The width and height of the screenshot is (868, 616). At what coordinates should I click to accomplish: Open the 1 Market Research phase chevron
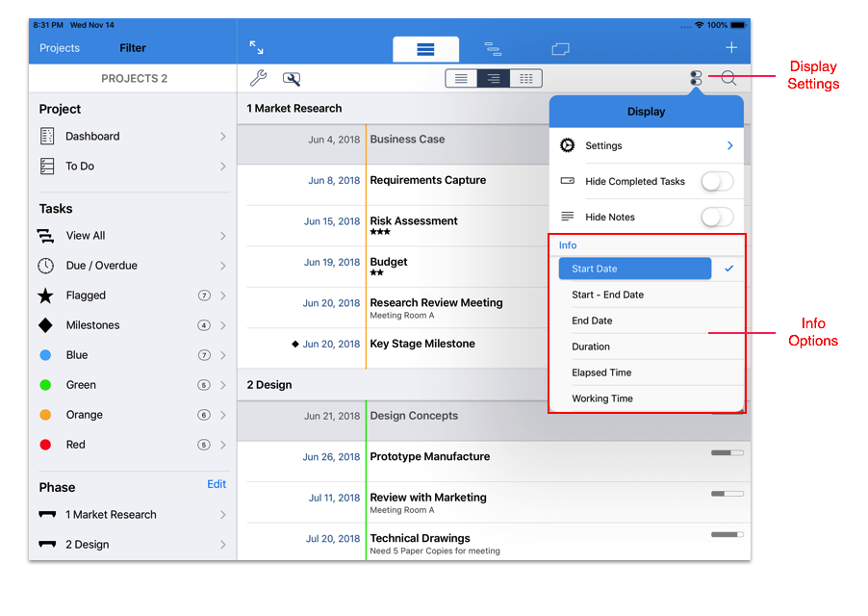click(x=223, y=515)
